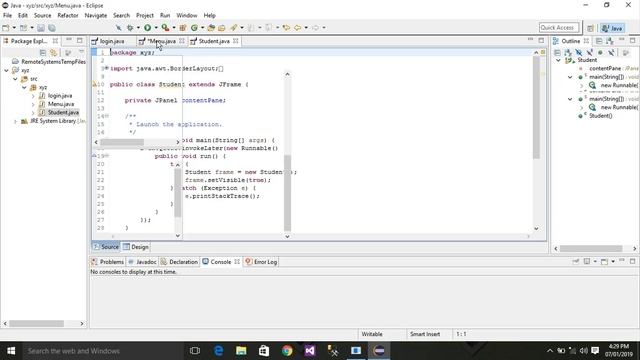Open the Navigate menu
Image resolution: width=640 pixels, height=360 pixels.
coord(96,15)
